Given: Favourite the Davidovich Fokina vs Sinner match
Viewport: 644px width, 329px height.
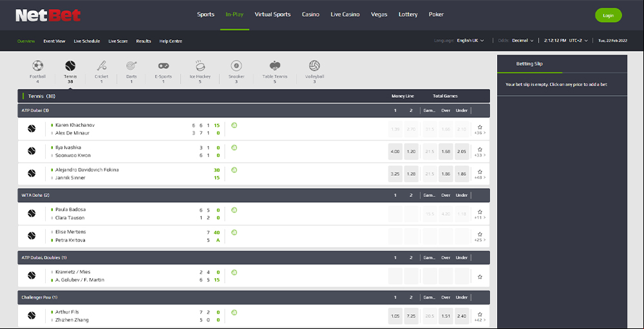Looking at the screenshot, I should coord(480,172).
